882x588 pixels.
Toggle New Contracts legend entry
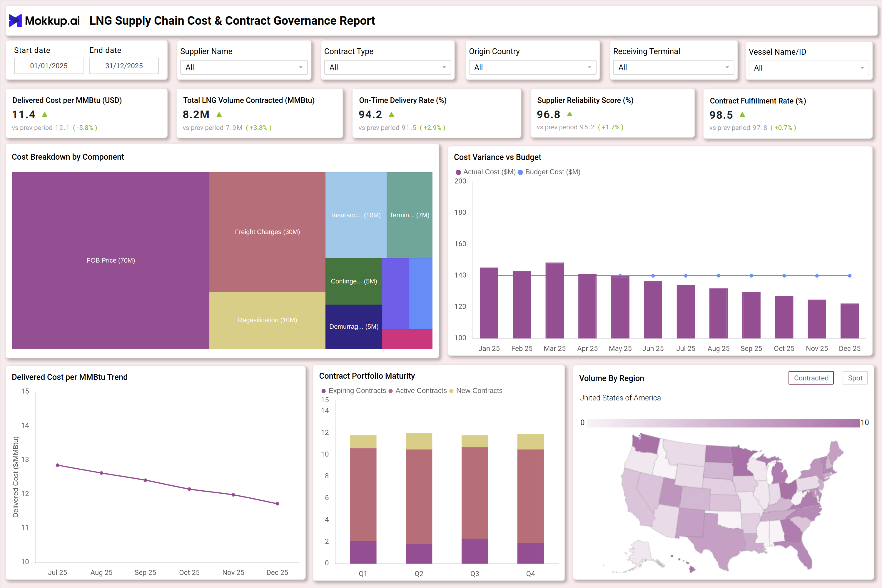point(475,391)
